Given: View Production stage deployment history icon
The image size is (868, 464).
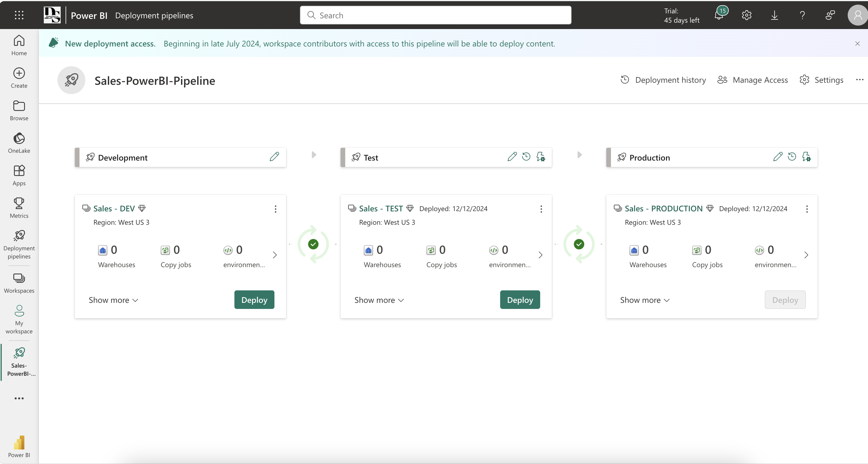Looking at the screenshot, I should click(x=792, y=157).
